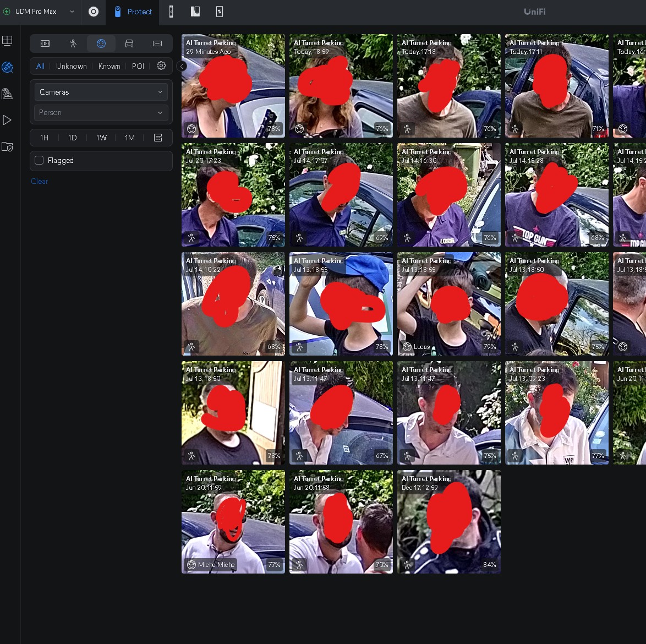Screen dimensions: 646x644
Task: Choose the license plate filter icon
Action: click(157, 43)
